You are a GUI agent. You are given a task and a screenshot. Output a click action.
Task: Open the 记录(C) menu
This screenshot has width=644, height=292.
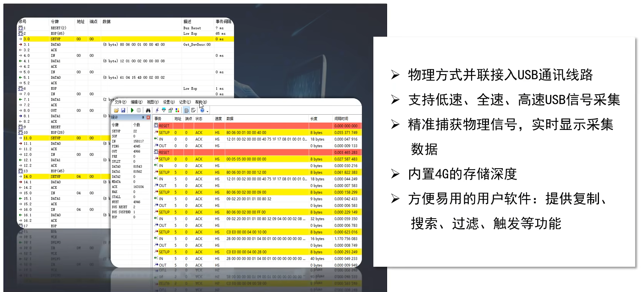pyautogui.click(x=185, y=102)
